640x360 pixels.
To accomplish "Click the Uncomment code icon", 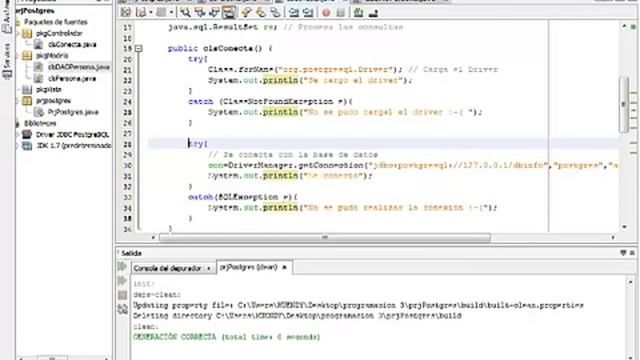I will click(373, 13).
